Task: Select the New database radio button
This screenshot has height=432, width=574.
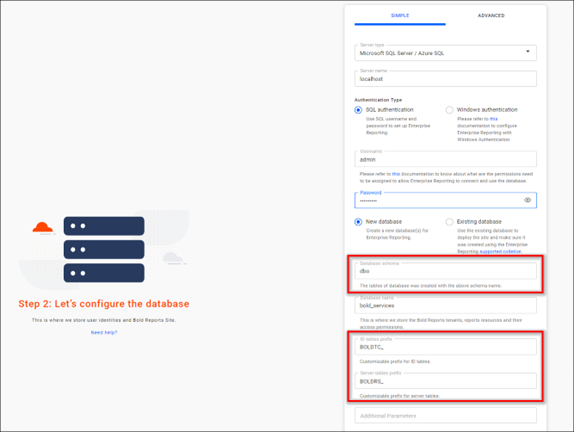Action: [x=358, y=222]
